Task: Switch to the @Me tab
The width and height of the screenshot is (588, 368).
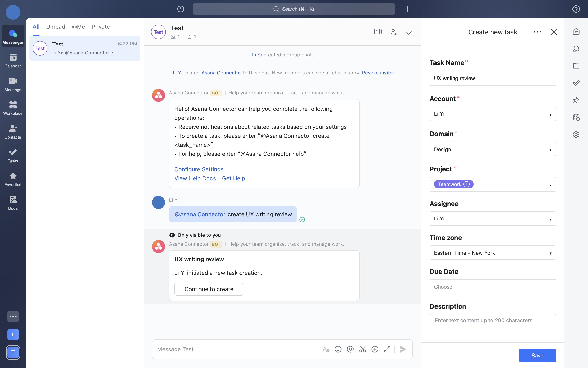Action: coord(78,27)
